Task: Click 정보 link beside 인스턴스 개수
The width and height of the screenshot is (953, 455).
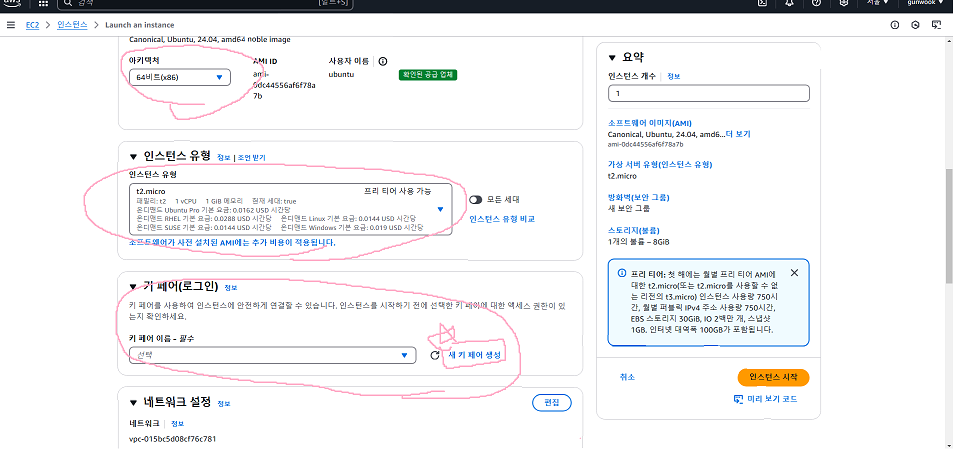Action: tap(673, 77)
